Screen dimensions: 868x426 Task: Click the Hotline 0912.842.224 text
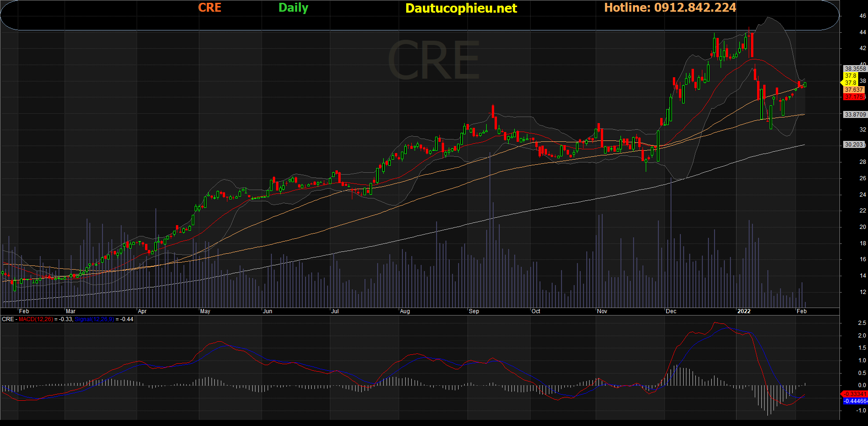(670, 8)
